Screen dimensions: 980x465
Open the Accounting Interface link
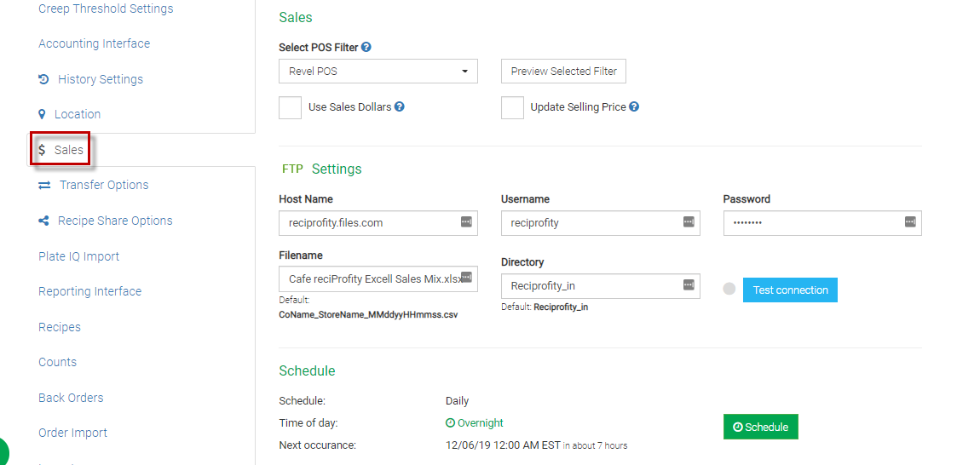pos(94,43)
